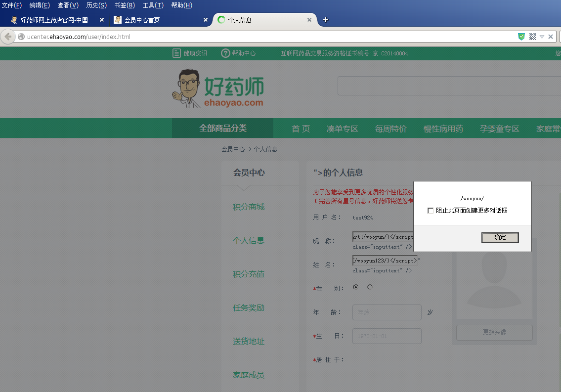Click the 更换头像 button
561x392 pixels.
click(x=494, y=332)
